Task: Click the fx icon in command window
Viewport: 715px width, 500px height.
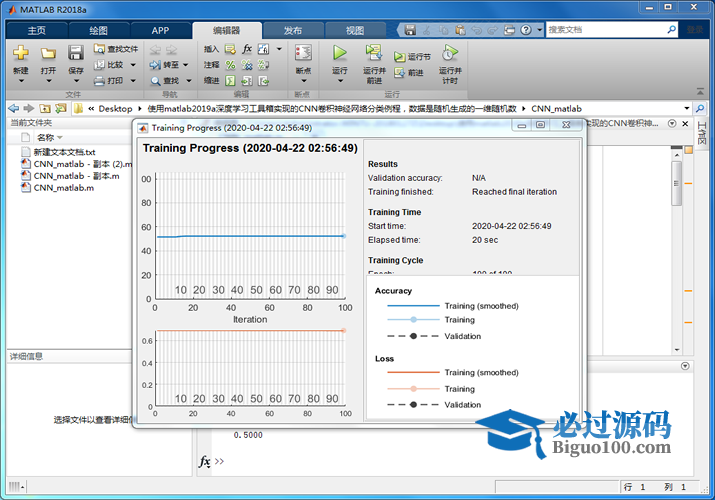Action: click(204, 462)
